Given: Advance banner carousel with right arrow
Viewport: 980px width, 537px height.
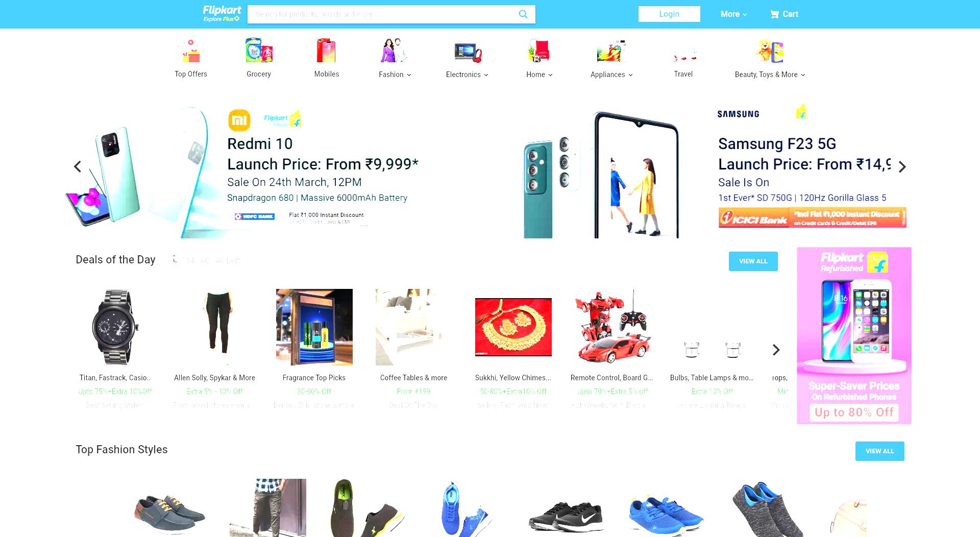Looking at the screenshot, I should click(902, 167).
